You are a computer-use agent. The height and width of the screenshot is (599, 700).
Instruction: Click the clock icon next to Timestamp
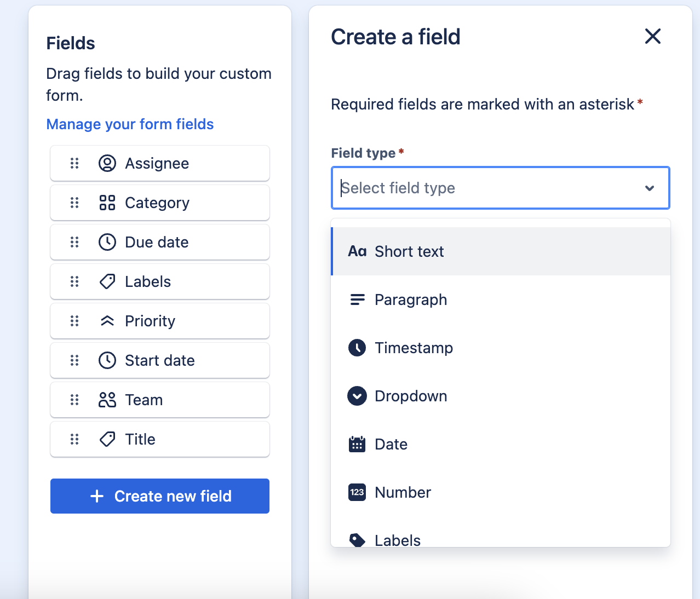pos(357,348)
